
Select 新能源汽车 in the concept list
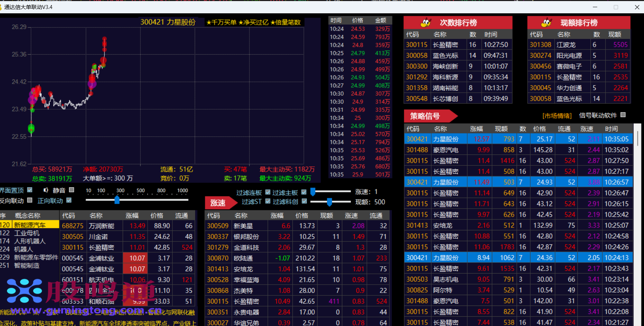30,225
